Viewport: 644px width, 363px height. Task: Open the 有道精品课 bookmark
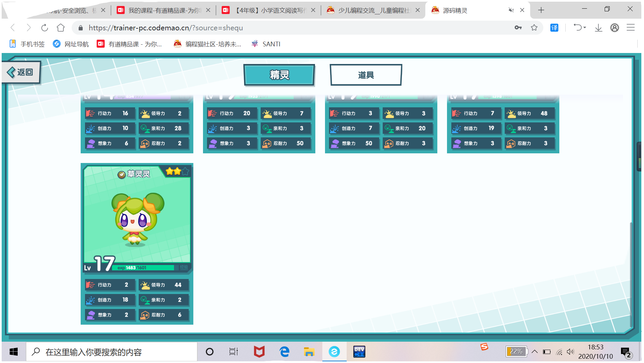(129, 44)
